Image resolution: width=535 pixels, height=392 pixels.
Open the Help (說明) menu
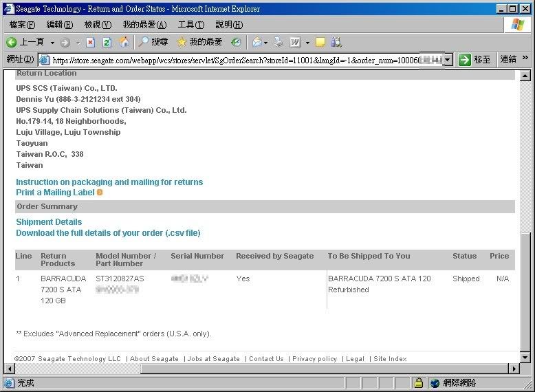coord(229,25)
